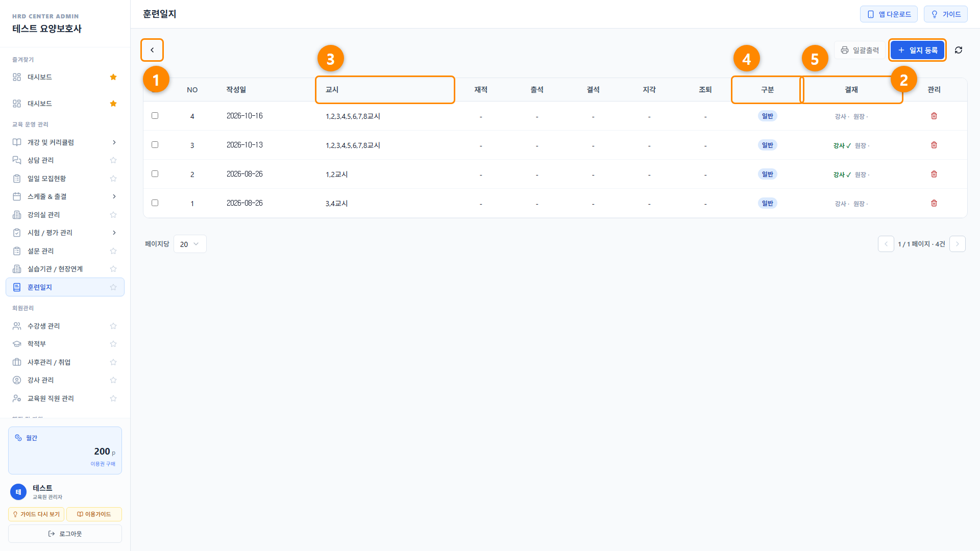Expand 스케줄 & 출결 menu
980x551 pixels.
65,196
